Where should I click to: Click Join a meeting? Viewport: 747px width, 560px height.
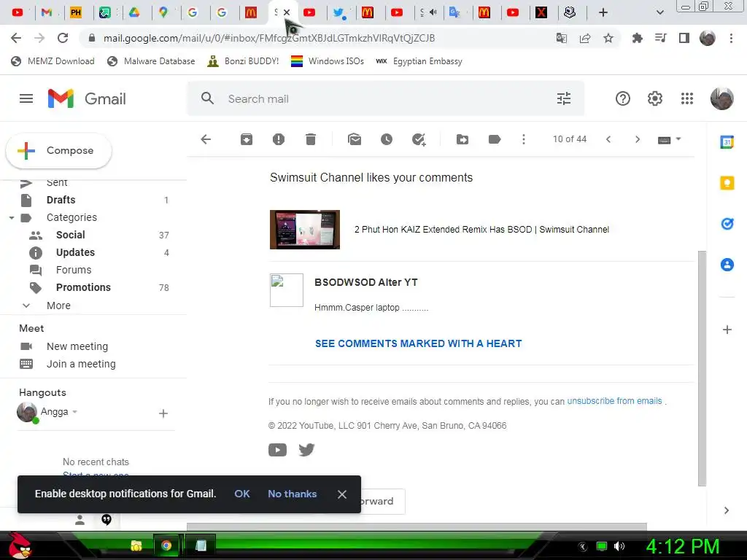(81, 364)
